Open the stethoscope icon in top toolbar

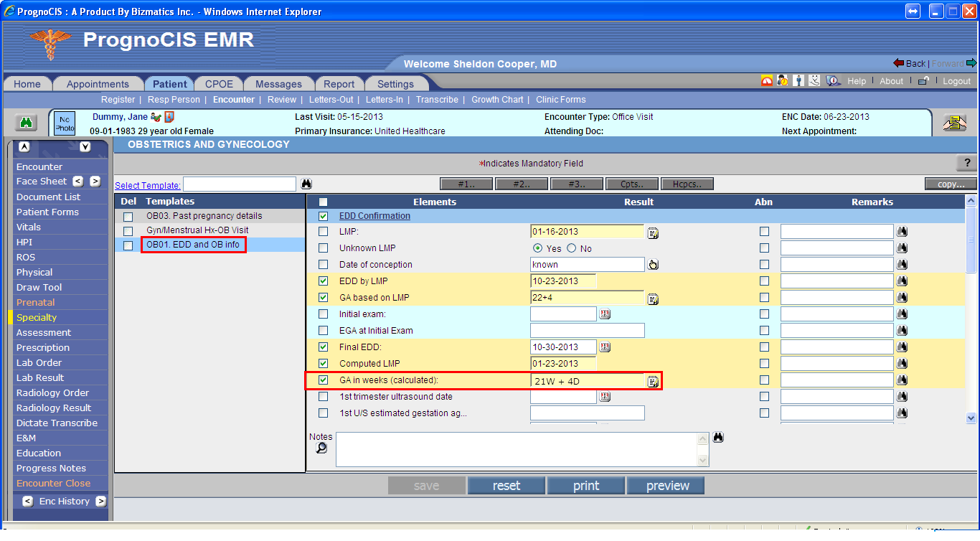pyautogui.click(x=814, y=81)
